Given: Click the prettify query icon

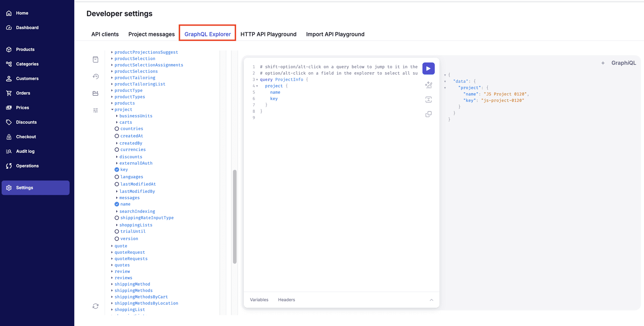Looking at the screenshot, I should (428, 85).
